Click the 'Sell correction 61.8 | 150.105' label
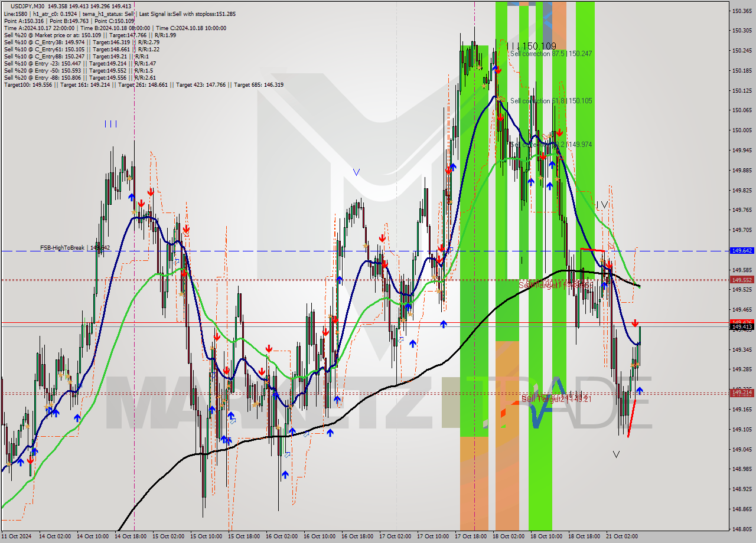756x543 pixels. 551,101
